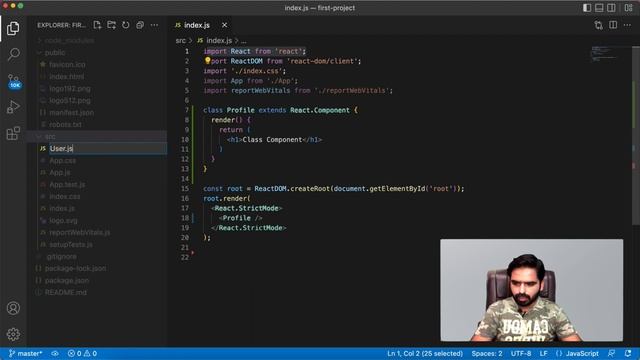Refresh the Explorer file list
This screenshot has width=640, height=360.
pos(126,25)
